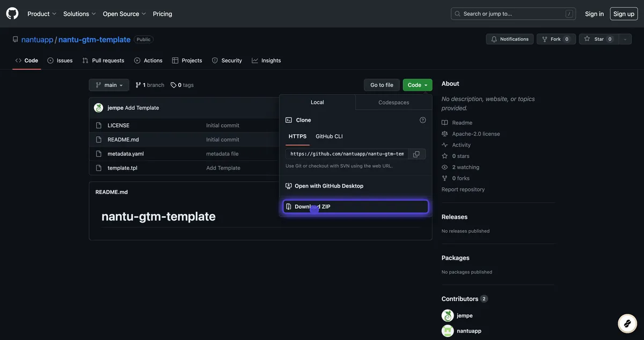Click the license scale icon
The image size is (644, 340).
tap(445, 134)
